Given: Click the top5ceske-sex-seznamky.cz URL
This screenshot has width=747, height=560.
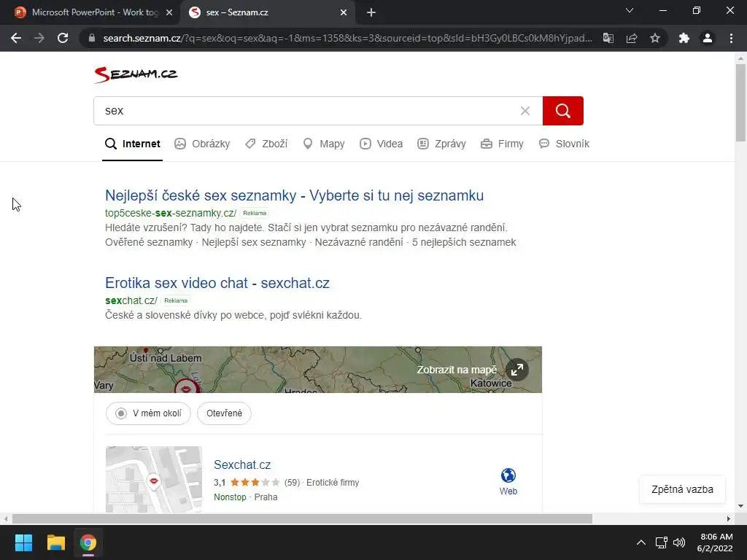Looking at the screenshot, I should pos(171,214).
